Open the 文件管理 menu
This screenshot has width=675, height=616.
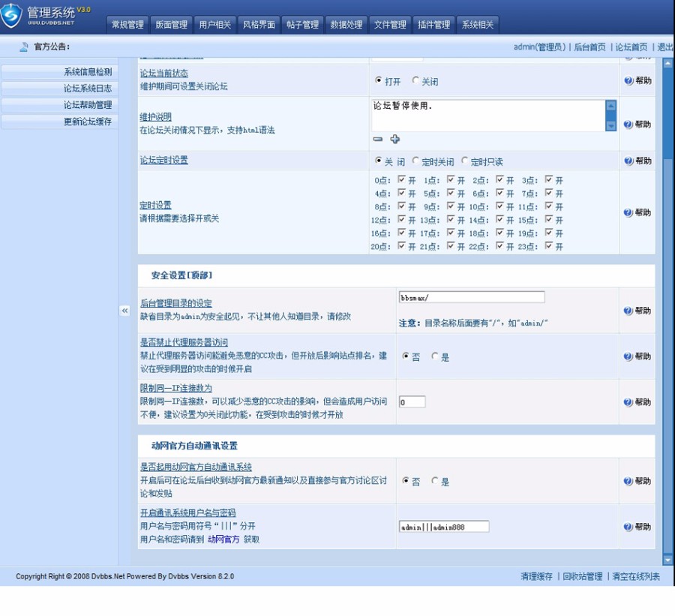(390, 25)
